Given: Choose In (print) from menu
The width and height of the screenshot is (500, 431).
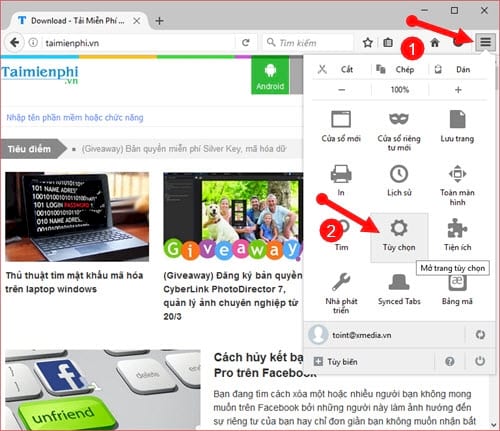Looking at the screenshot, I should [x=341, y=180].
